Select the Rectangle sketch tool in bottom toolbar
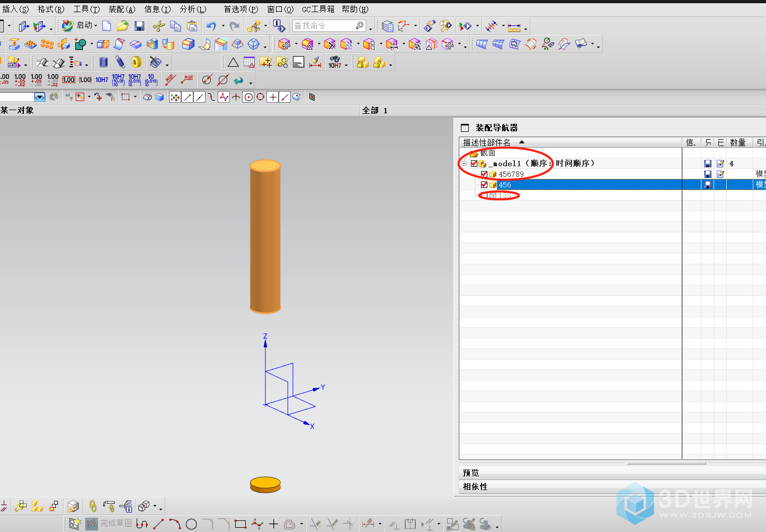Image resolution: width=766 pixels, height=532 pixels. click(x=241, y=524)
